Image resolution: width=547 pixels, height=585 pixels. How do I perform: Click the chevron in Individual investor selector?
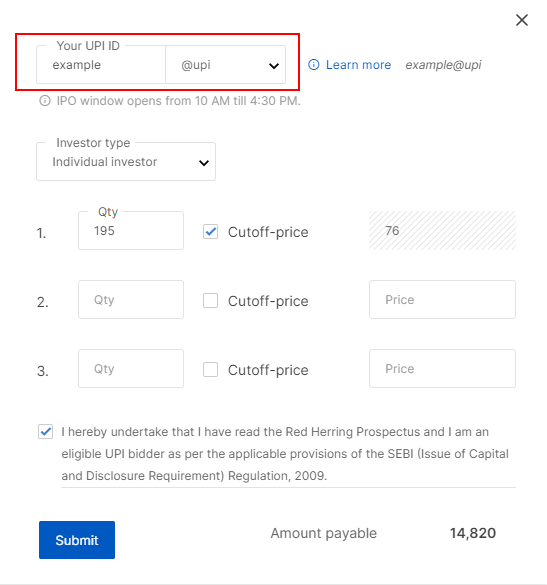(204, 163)
